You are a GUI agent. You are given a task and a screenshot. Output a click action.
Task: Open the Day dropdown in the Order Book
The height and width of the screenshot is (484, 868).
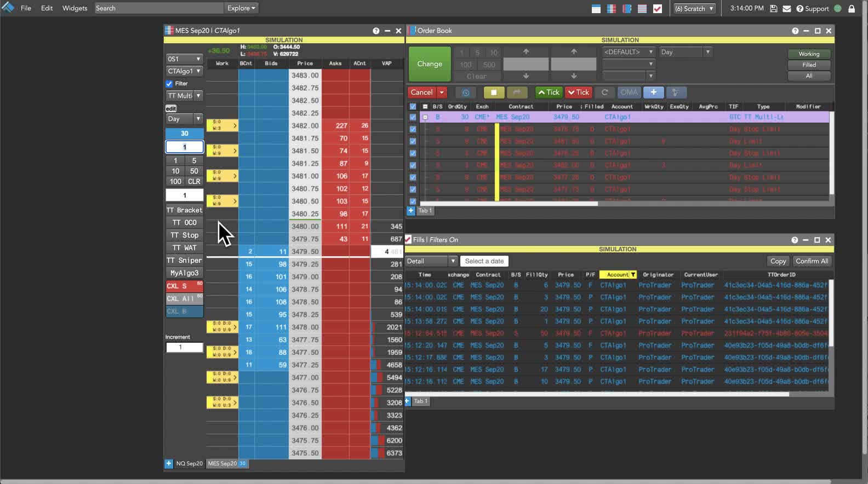(685, 52)
